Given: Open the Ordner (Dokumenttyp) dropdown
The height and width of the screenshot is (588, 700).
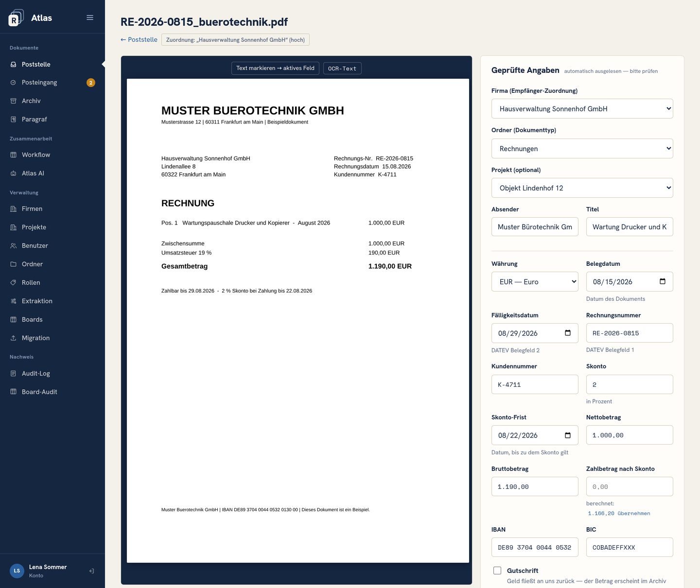Looking at the screenshot, I should click(x=582, y=149).
